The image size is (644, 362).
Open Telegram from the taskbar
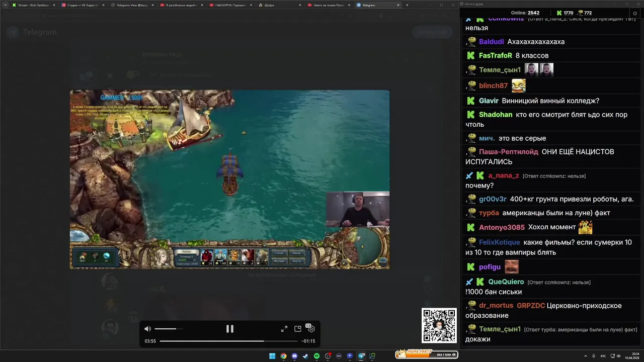361,356
